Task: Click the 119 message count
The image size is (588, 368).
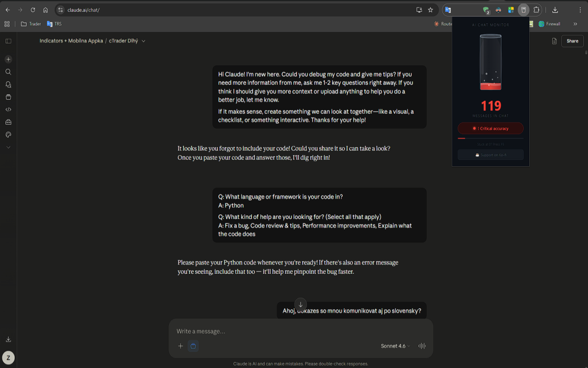Action: coord(491,106)
